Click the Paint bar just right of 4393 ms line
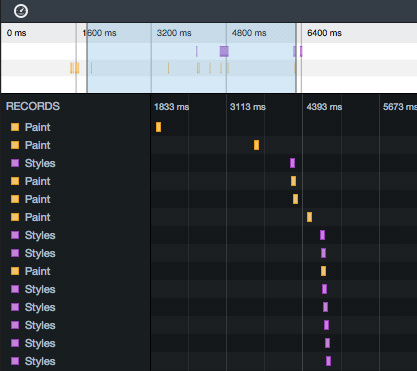This screenshot has height=371, width=417. click(309, 217)
